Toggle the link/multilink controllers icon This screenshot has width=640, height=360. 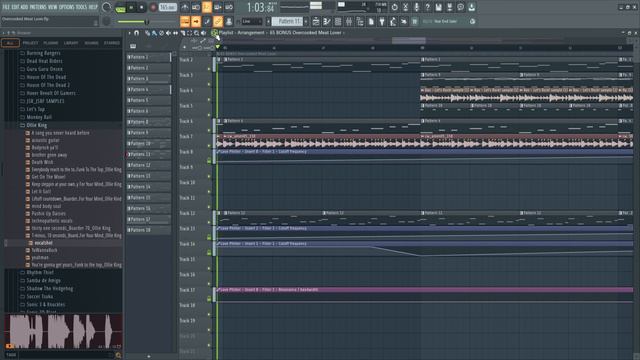[x=218, y=21]
